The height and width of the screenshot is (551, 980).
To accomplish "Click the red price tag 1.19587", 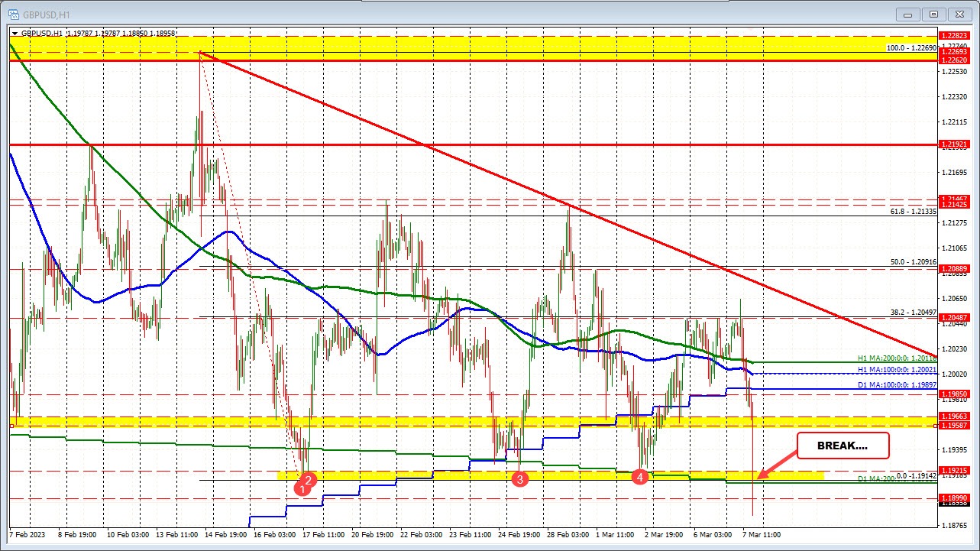I will tap(955, 425).
